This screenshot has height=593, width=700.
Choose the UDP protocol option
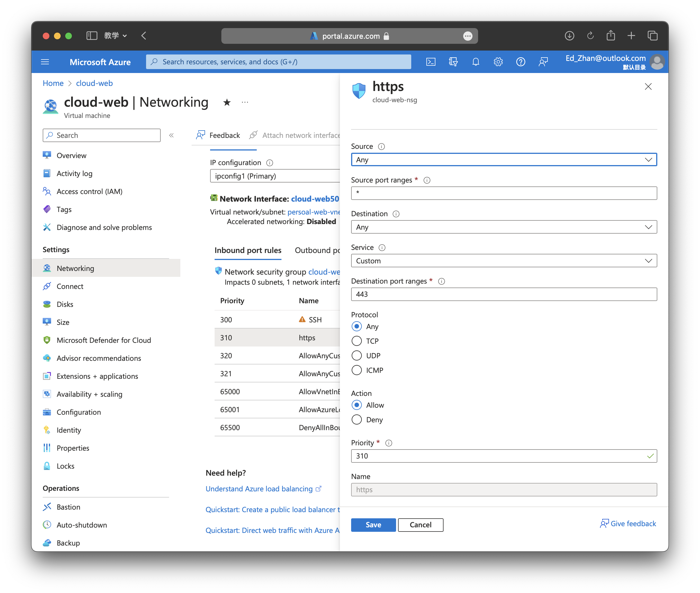click(x=356, y=356)
